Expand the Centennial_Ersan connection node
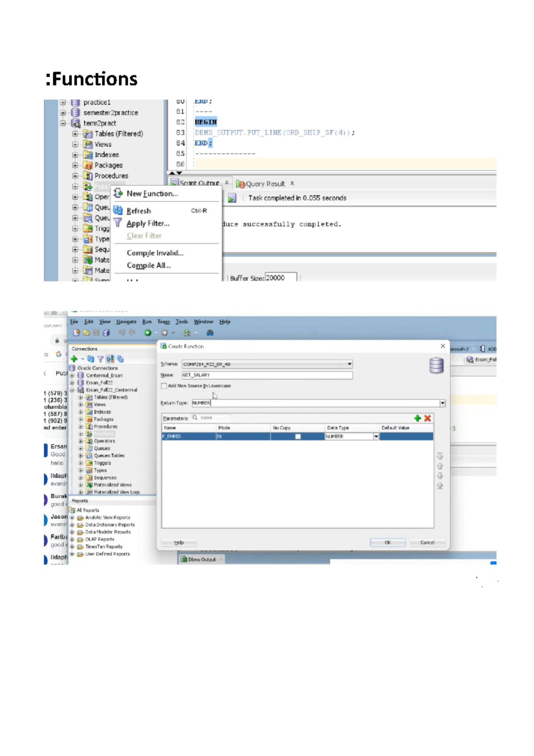Image resolution: width=534 pixels, height=756 pixels. (72, 375)
